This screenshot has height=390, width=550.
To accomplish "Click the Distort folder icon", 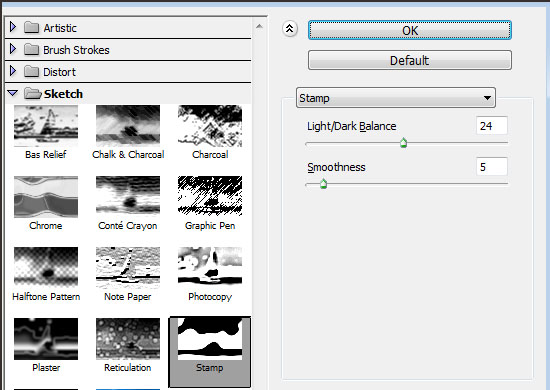I will (x=32, y=72).
